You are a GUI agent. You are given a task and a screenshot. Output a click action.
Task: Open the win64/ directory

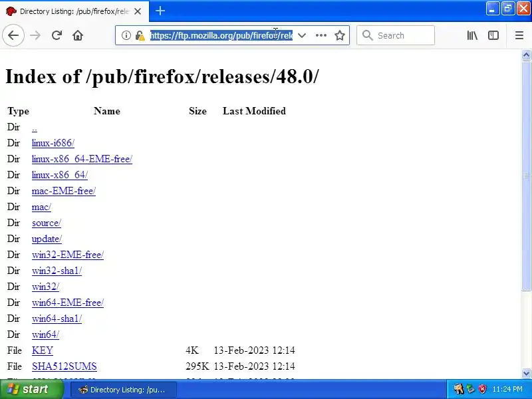coord(45,334)
